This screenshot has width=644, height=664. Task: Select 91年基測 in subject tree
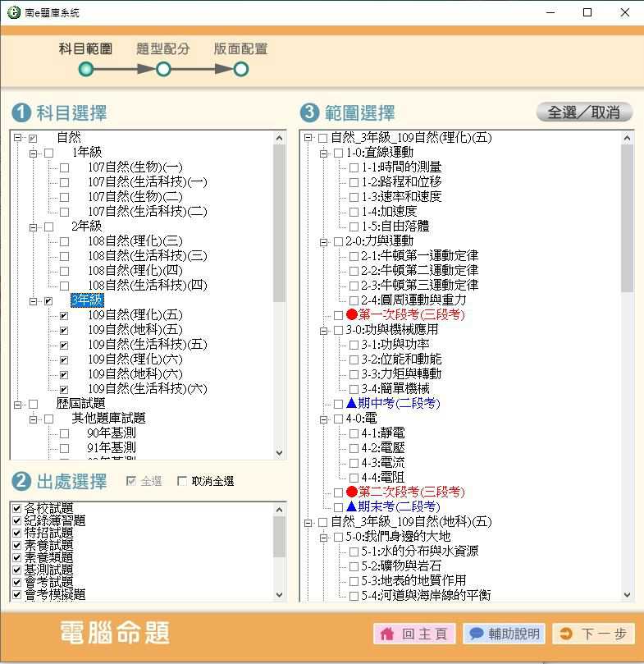[x=112, y=447]
